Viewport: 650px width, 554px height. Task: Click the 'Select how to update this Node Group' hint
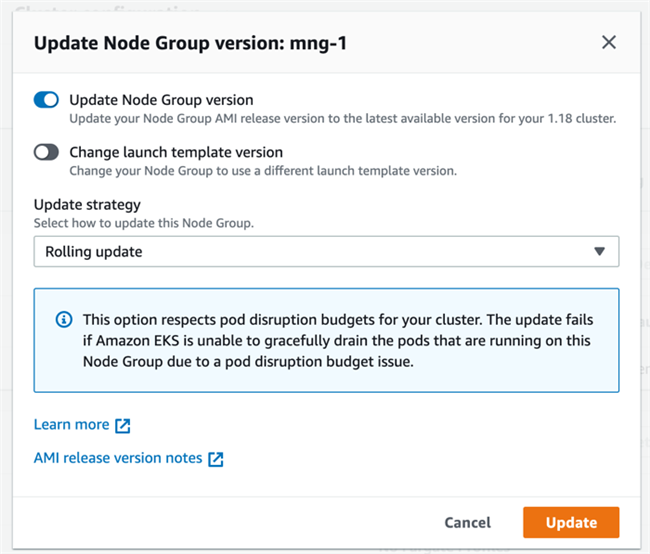[143, 223]
